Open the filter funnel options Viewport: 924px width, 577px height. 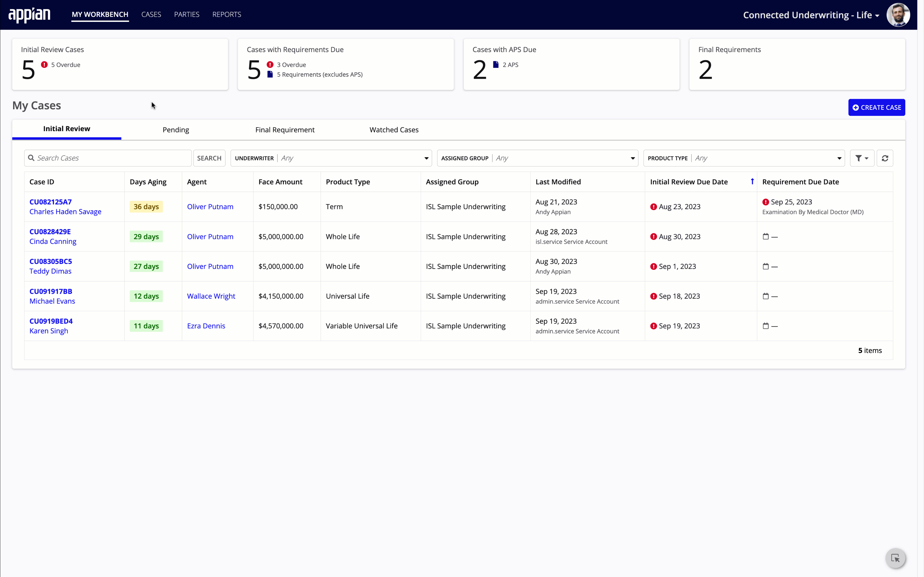(862, 158)
